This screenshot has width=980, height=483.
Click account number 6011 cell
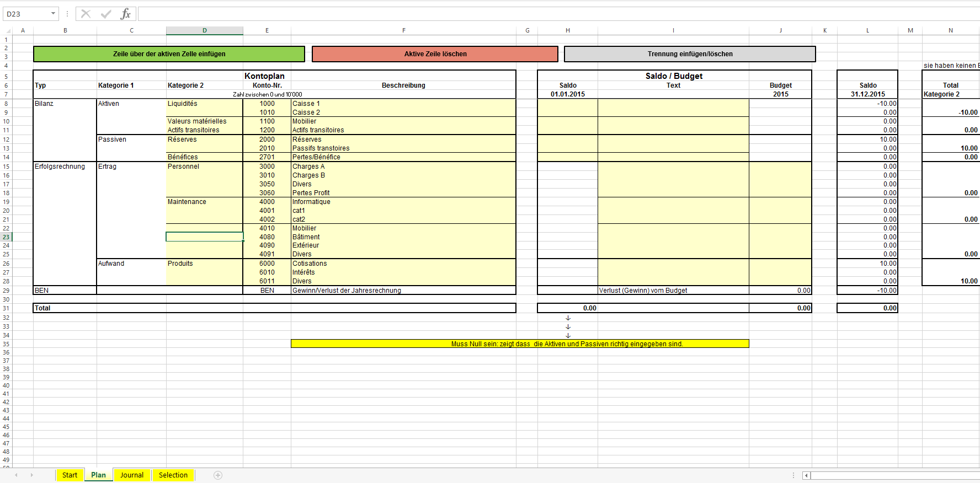267,281
